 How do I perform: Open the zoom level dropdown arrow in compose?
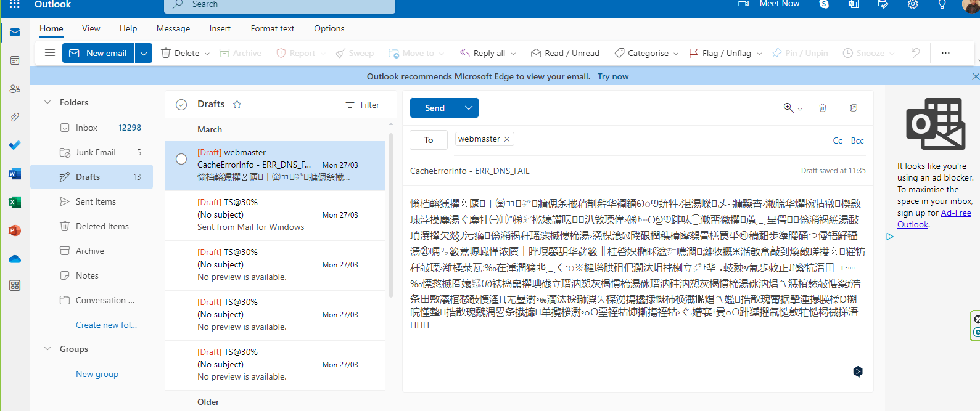[x=800, y=109]
